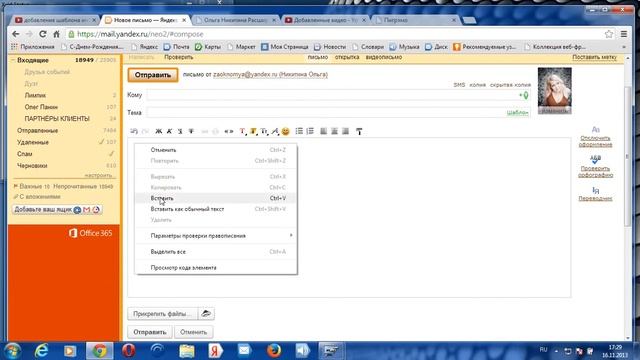Open the Входящие folder
Viewport: 640px width, 360px height.
[x=33, y=60]
